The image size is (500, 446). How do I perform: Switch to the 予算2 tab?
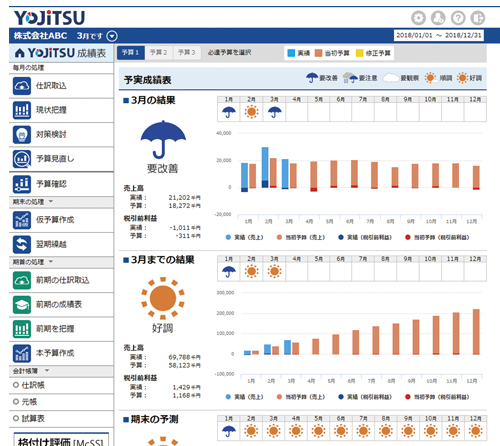pos(159,53)
